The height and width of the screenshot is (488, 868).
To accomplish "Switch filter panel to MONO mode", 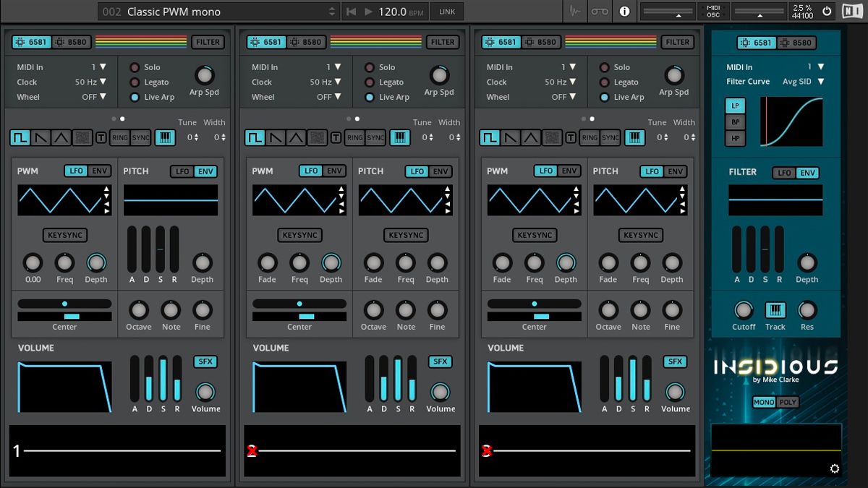I will pyautogui.click(x=764, y=402).
